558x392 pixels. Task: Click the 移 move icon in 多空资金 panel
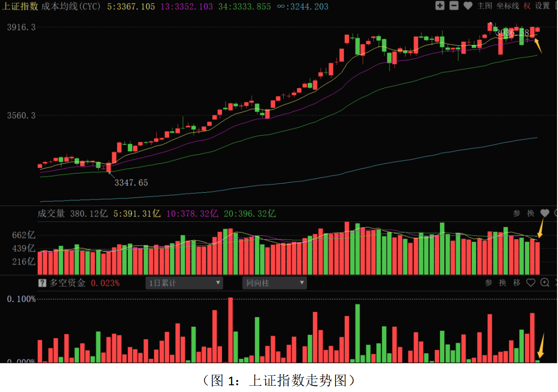coord(516,283)
